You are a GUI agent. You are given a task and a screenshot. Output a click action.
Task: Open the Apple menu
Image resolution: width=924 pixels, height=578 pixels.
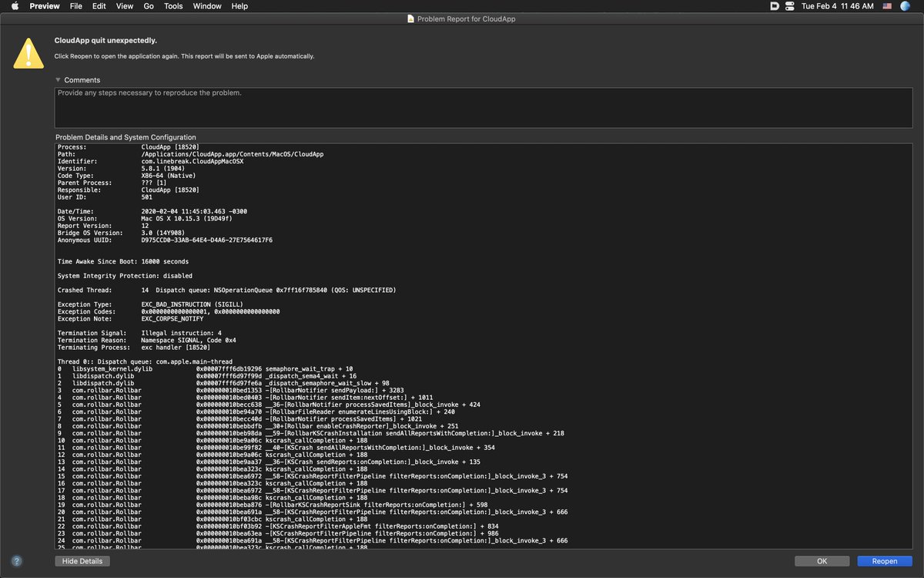[x=15, y=5]
